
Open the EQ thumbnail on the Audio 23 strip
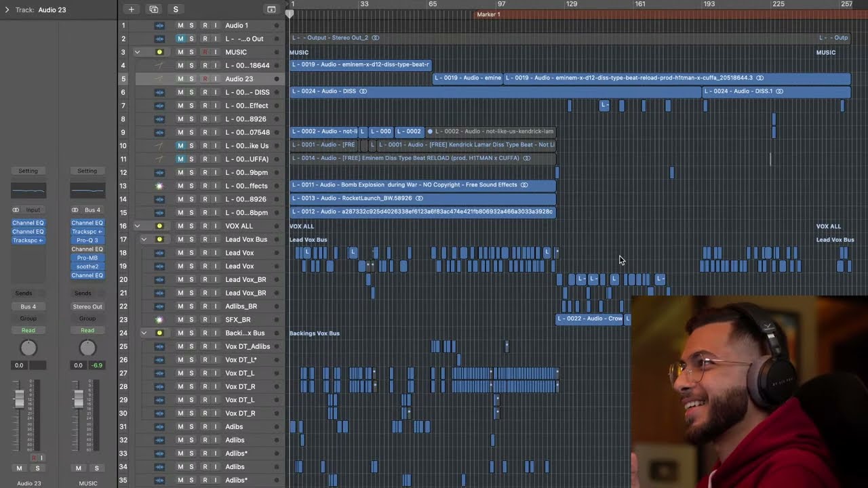(x=28, y=190)
